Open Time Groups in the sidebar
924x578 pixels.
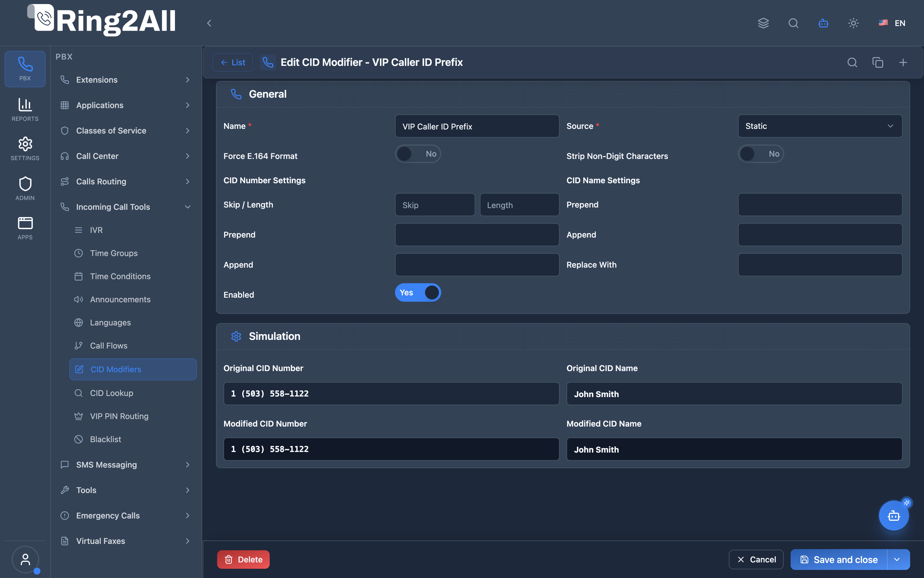pos(133,253)
